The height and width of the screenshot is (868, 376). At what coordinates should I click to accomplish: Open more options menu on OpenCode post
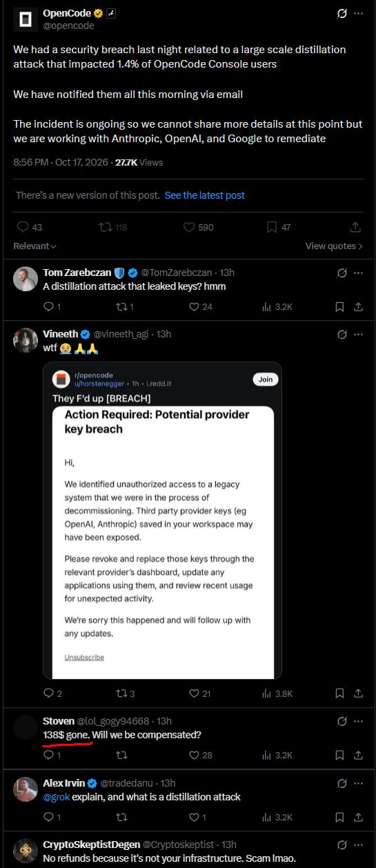coord(358,14)
